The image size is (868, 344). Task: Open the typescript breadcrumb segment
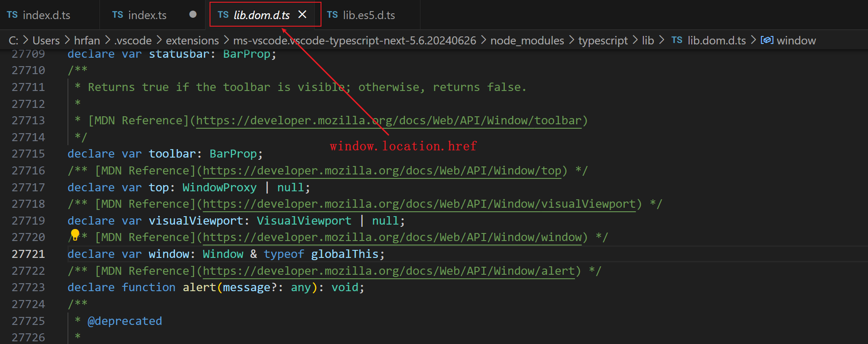coord(603,40)
